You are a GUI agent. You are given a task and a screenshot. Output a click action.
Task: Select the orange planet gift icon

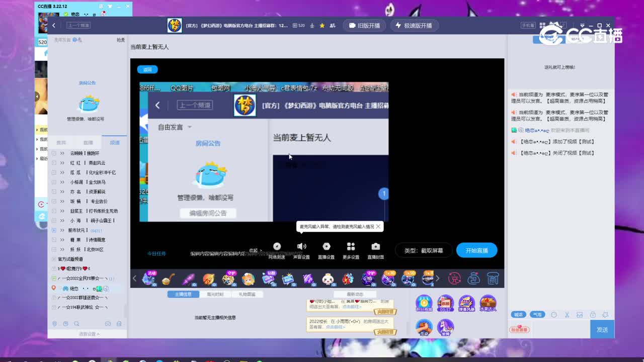tap(208, 279)
